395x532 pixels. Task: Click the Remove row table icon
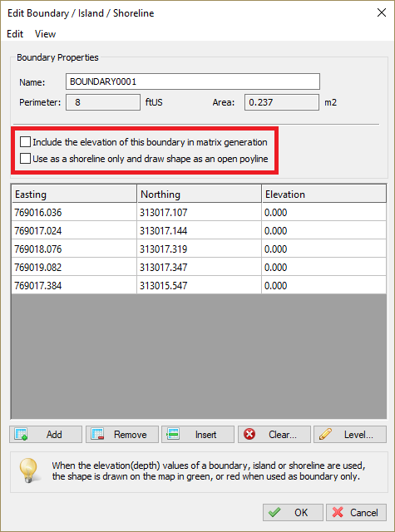click(x=98, y=434)
